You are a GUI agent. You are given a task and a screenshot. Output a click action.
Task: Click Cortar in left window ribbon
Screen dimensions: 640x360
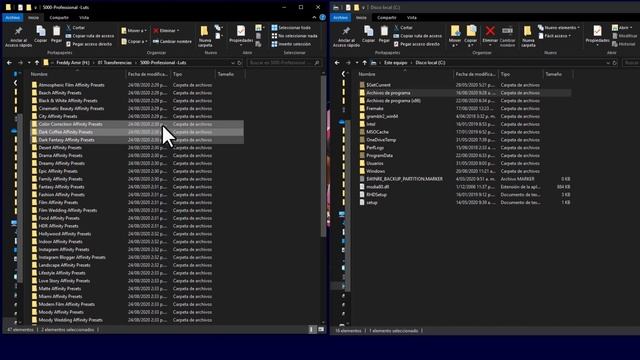point(76,28)
